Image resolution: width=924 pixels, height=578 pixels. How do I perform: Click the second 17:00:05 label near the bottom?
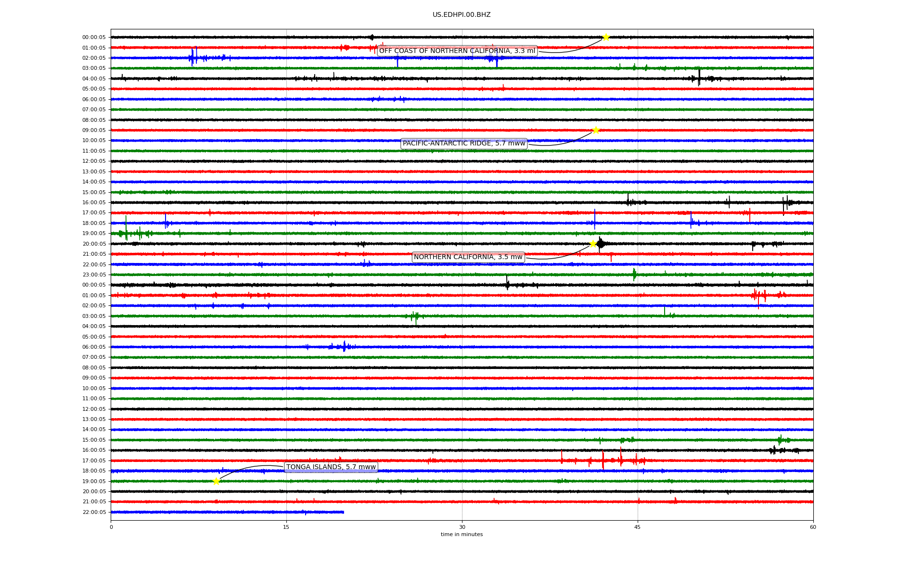pyautogui.click(x=94, y=460)
